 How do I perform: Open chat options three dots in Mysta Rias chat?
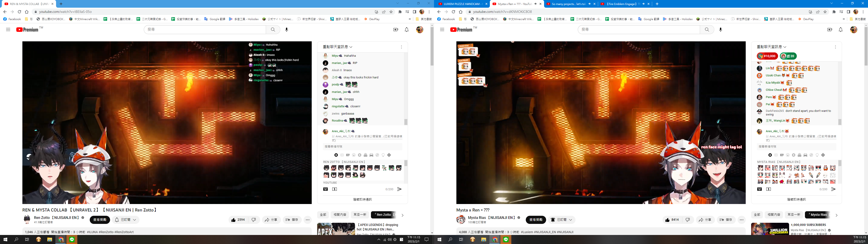click(x=835, y=47)
